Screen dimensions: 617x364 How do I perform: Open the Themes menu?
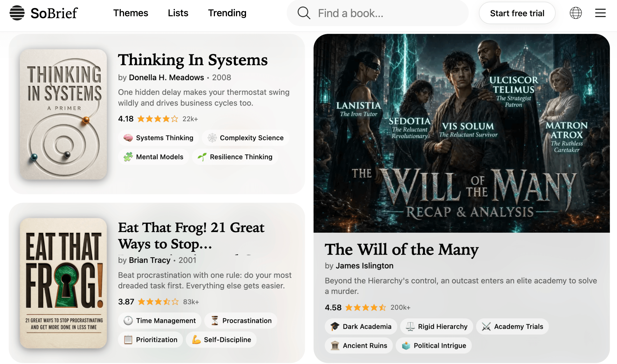(131, 13)
